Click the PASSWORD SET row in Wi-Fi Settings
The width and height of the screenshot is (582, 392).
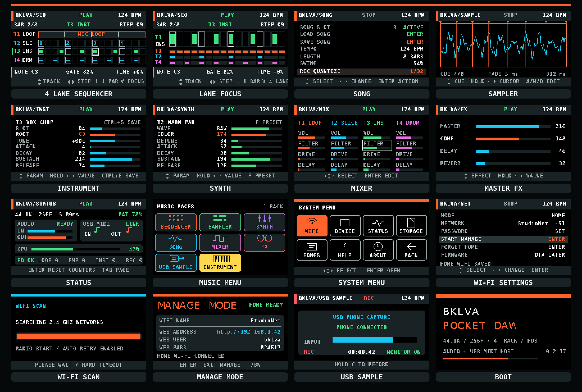click(x=503, y=231)
